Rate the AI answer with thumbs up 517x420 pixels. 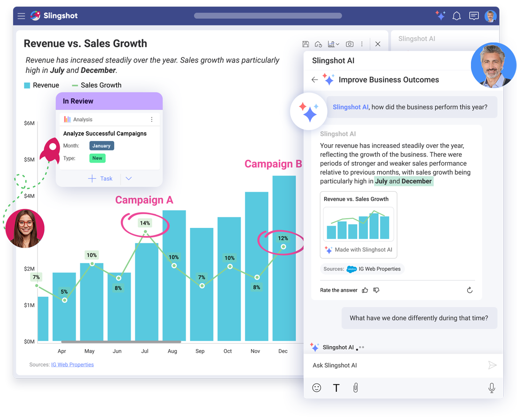tap(365, 290)
